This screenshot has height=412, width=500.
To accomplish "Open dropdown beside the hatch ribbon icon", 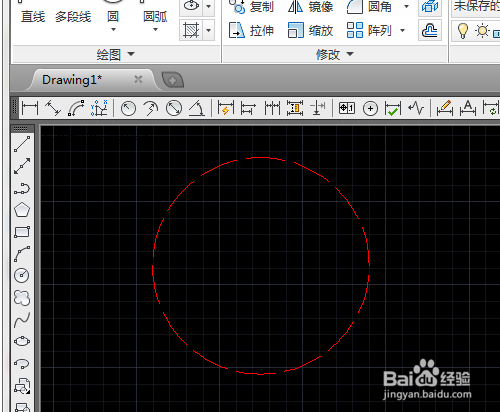I will click(209, 30).
